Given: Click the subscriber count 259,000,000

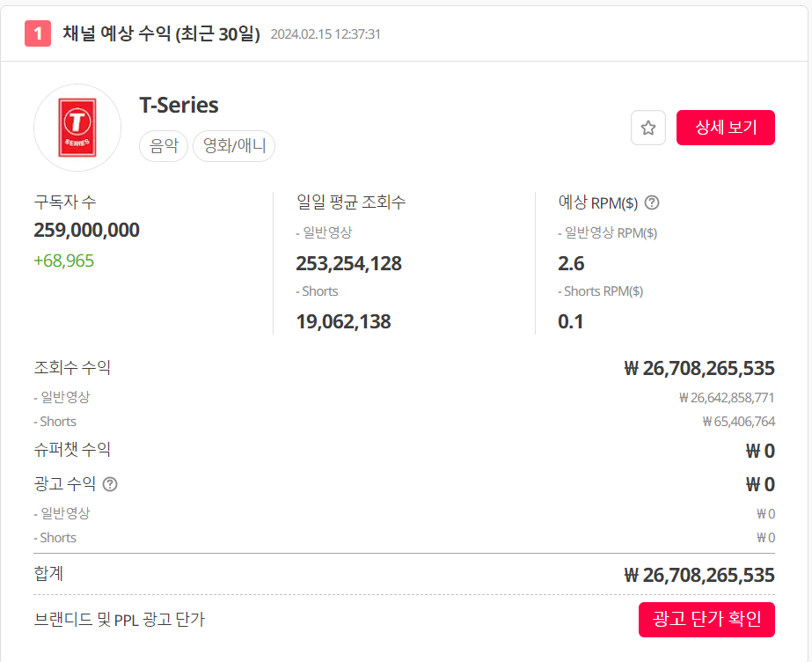Looking at the screenshot, I should (x=86, y=230).
